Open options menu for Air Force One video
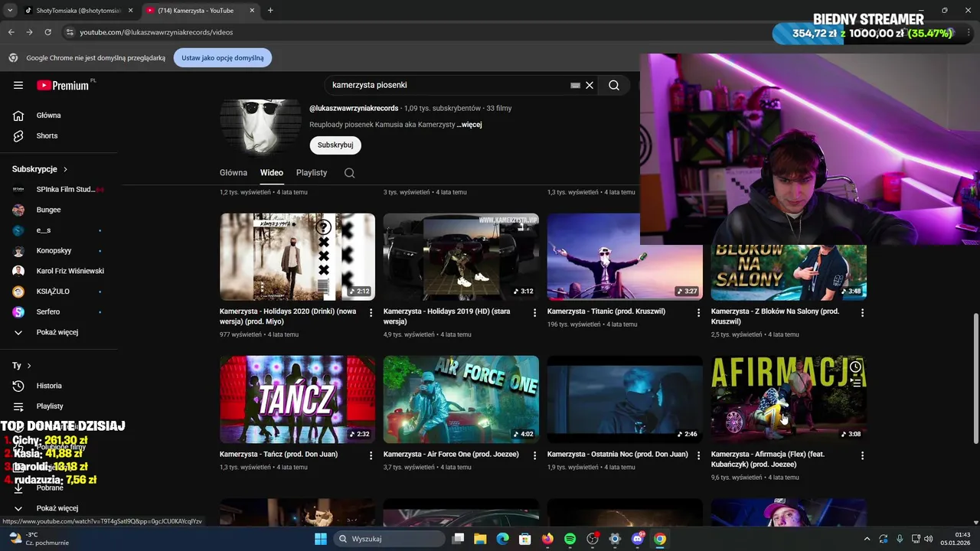 pyautogui.click(x=535, y=455)
